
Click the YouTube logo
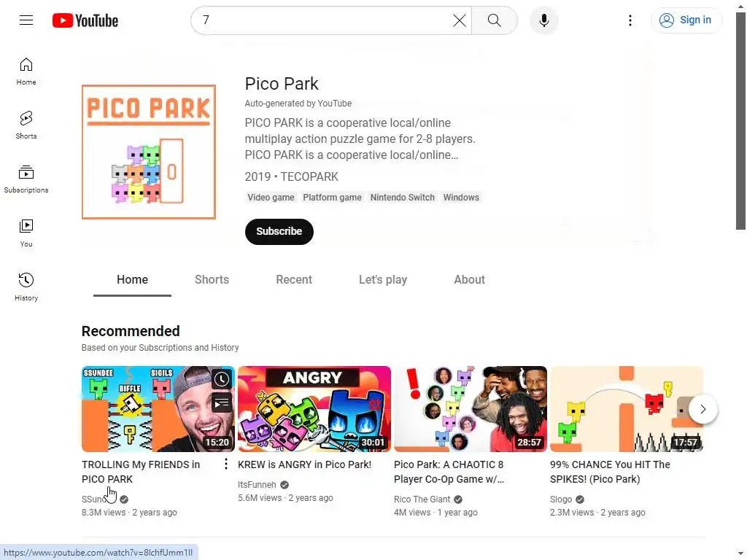pyautogui.click(x=85, y=20)
